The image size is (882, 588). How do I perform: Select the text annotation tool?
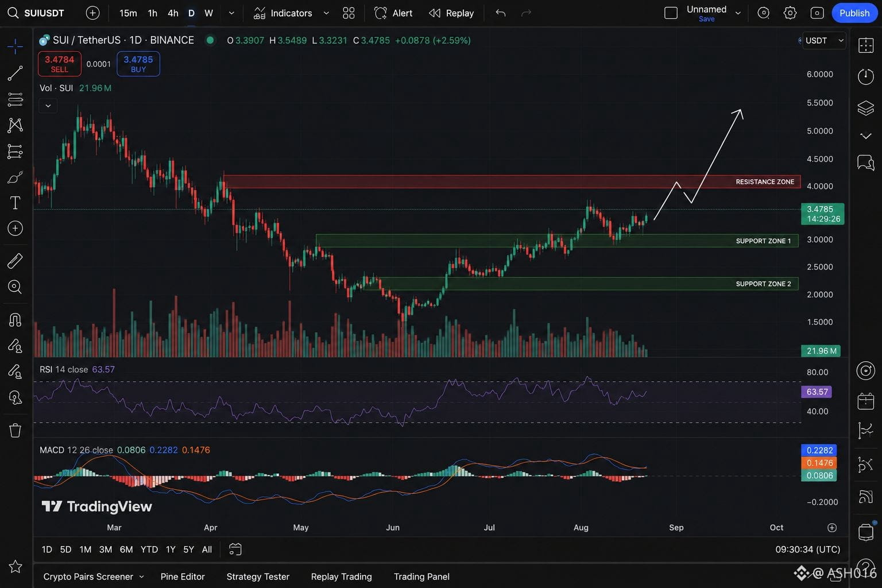point(16,203)
